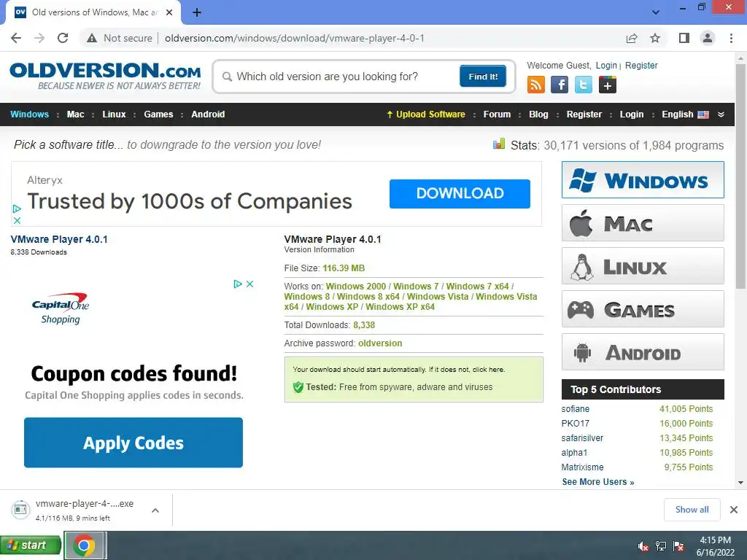Click Register link beside Welcome Guest

coord(641,65)
